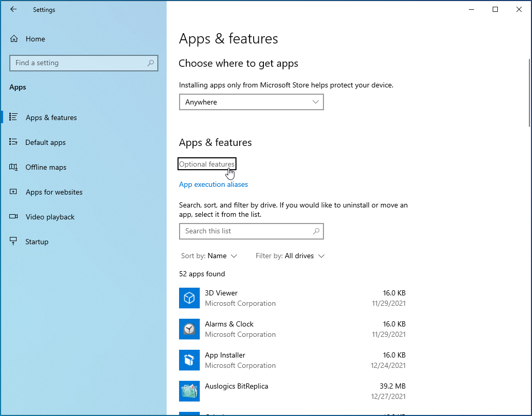Click the Offline maps icon
Screen dimensions: 532x416
tap(14, 167)
